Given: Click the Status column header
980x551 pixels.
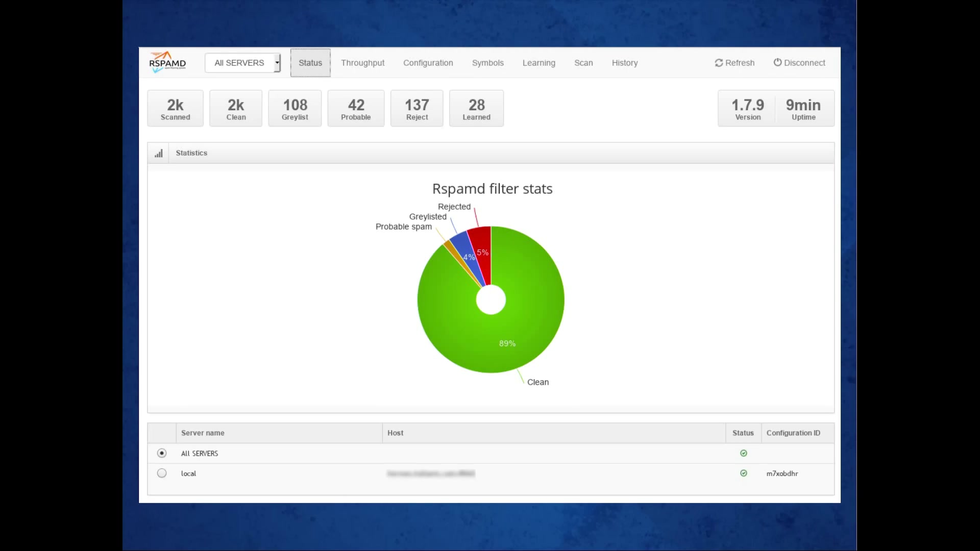Looking at the screenshot, I should pyautogui.click(x=743, y=433).
